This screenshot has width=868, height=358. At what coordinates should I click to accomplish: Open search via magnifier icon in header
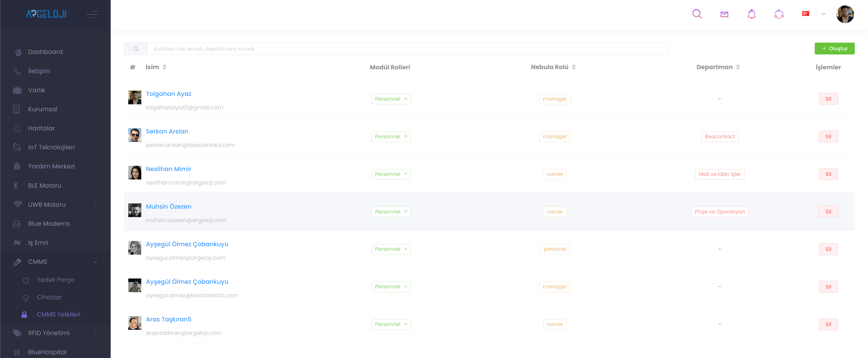pos(697,14)
